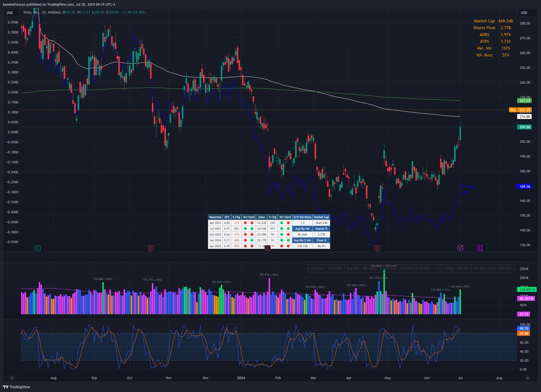The height and width of the screenshot is (392, 541).
Task: Click the EPS column header
Action: coord(227,217)
